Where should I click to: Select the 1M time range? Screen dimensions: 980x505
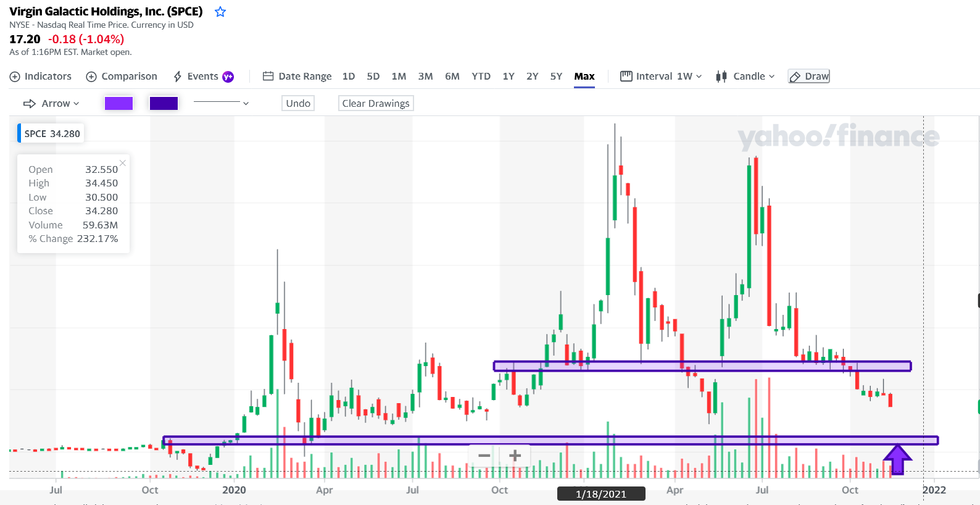399,77
